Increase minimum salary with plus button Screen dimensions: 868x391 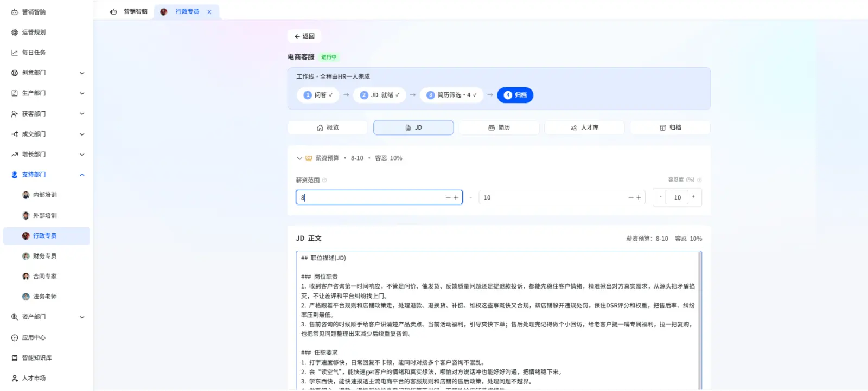tap(456, 197)
